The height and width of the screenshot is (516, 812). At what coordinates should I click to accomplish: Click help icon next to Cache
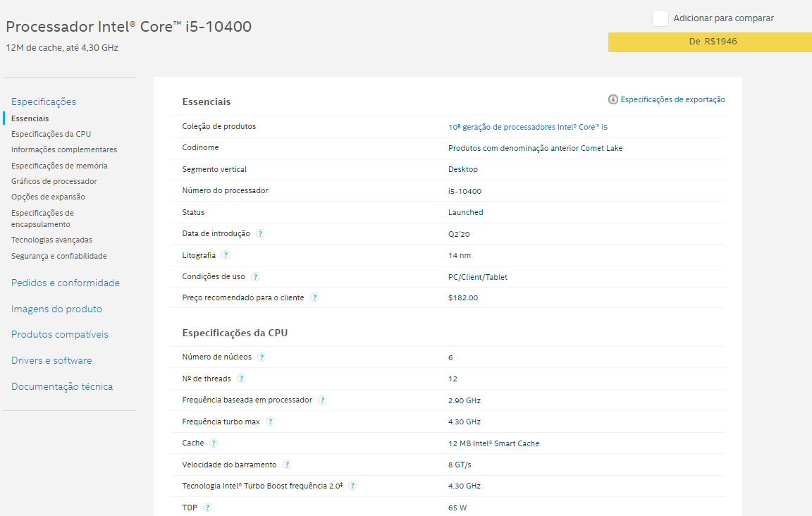pos(214,443)
